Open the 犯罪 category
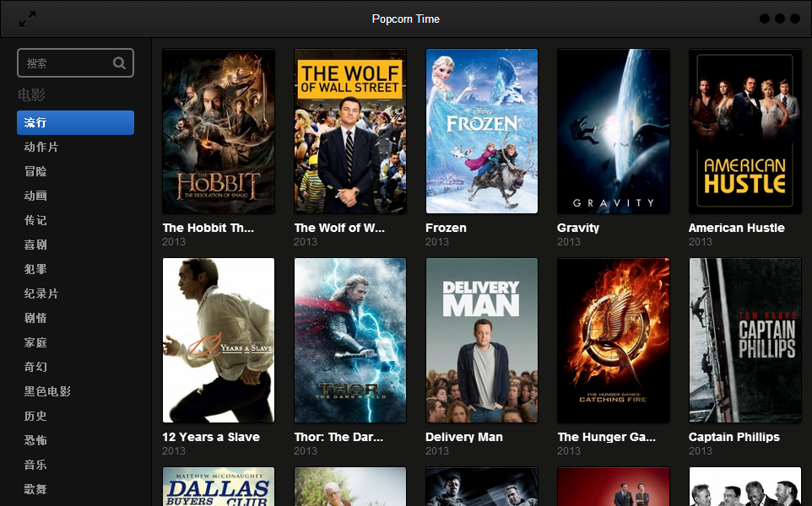This screenshot has height=506, width=812. point(35,269)
